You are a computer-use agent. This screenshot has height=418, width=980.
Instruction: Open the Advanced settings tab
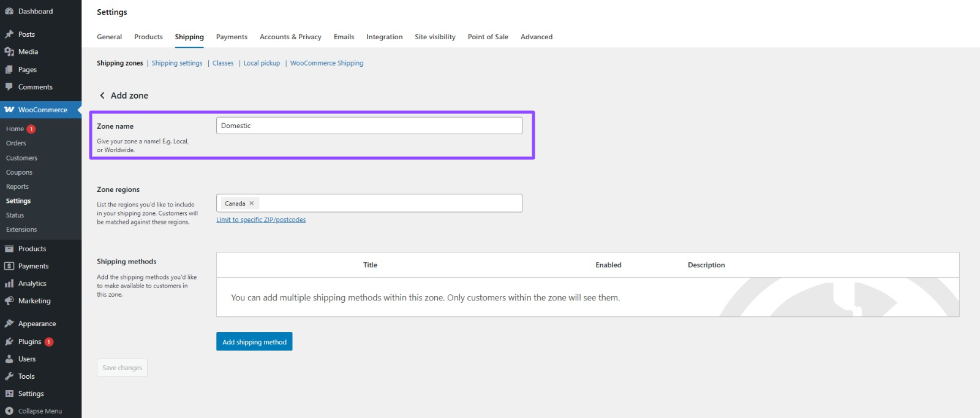tap(537, 37)
